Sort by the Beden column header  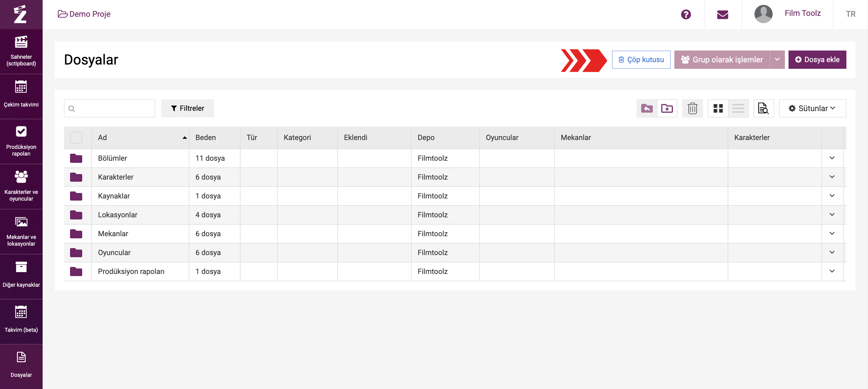[214, 138]
